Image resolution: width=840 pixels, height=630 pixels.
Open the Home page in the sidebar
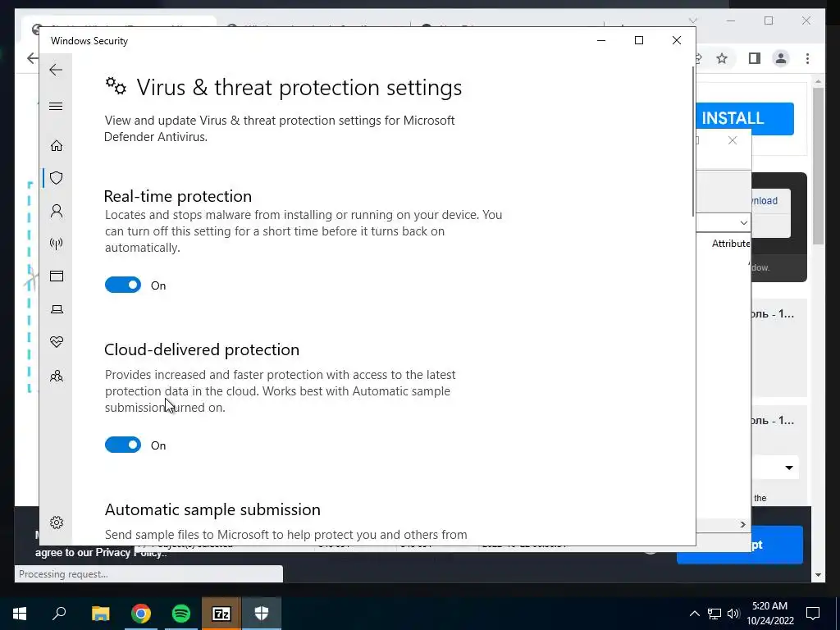(x=57, y=146)
